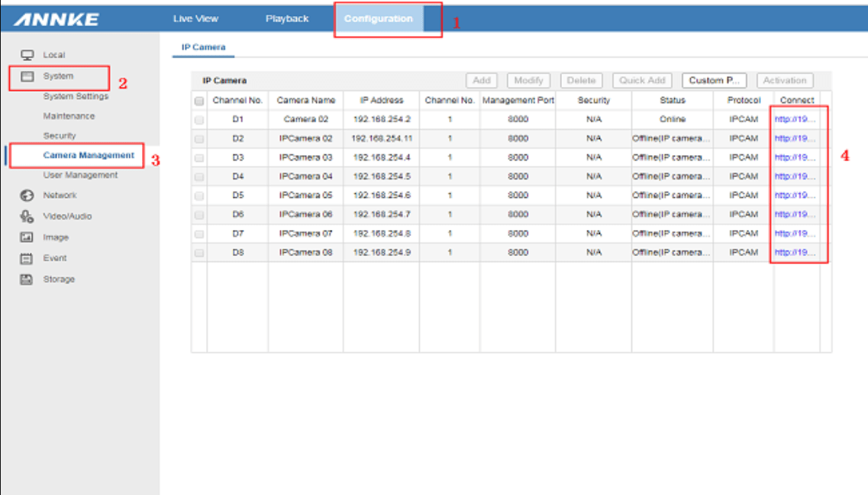Image resolution: width=868 pixels, height=495 pixels.
Task: Sort by the Status column header
Action: pos(672,100)
